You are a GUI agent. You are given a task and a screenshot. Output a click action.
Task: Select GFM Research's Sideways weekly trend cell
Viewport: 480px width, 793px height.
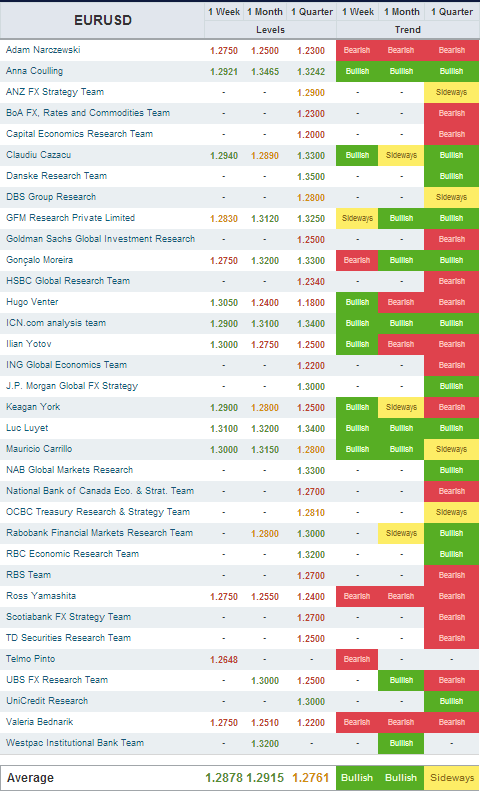pyautogui.click(x=357, y=218)
